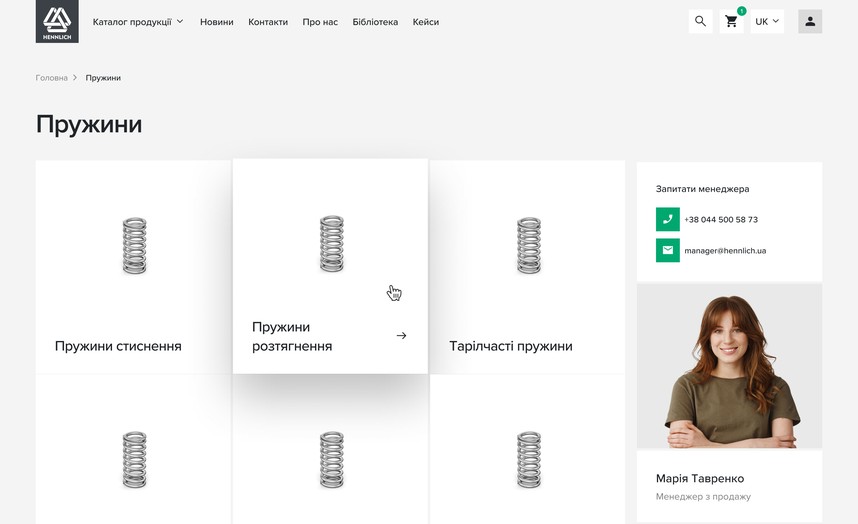Open the shopping cart
Viewport: 858px width, 524px height.
coord(731,21)
